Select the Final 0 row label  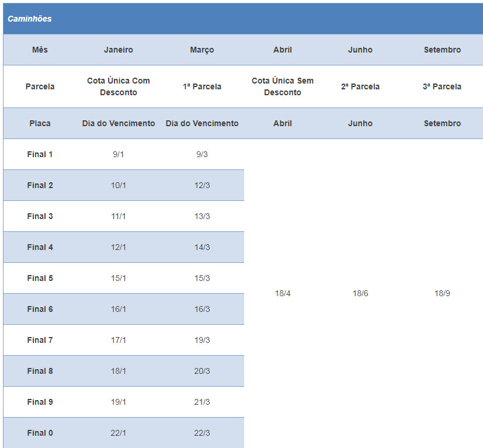pyautogui.click(x=40, y=433)
